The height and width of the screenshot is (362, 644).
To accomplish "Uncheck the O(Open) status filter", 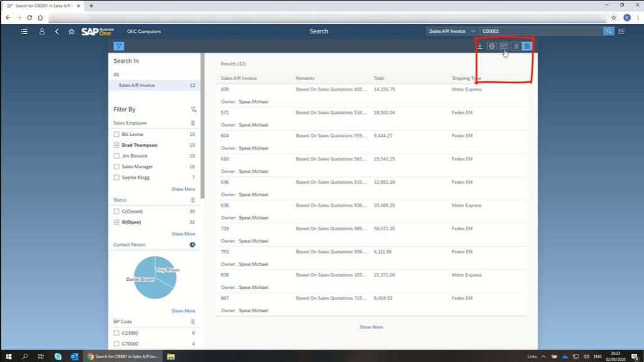I will coord(116,222).
